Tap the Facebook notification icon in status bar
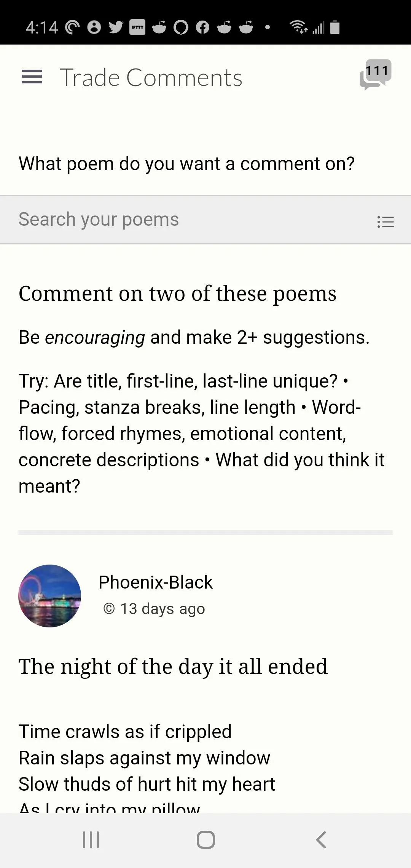 click(x=202, y=27)
